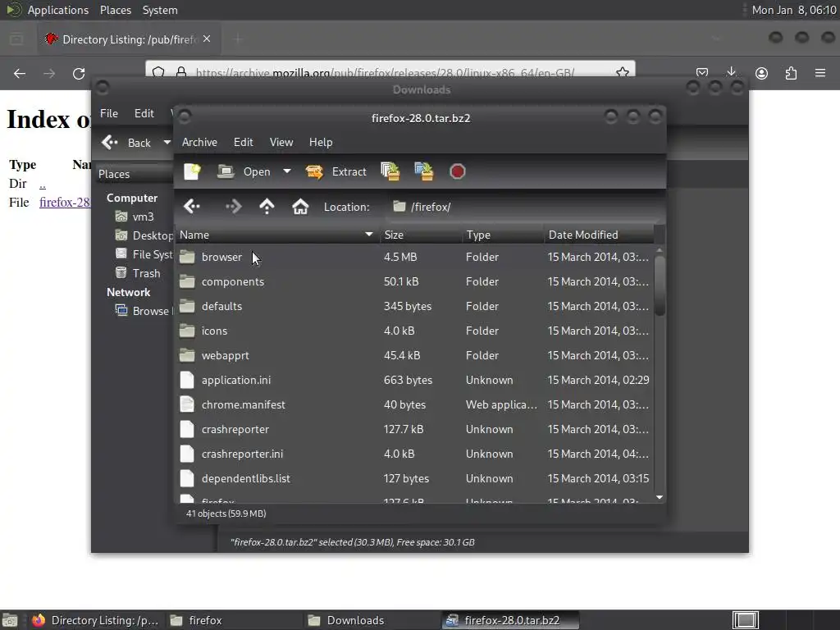840x630 pixels.
Task: Open File menu in Downloads window
Action: click(109, 113)
